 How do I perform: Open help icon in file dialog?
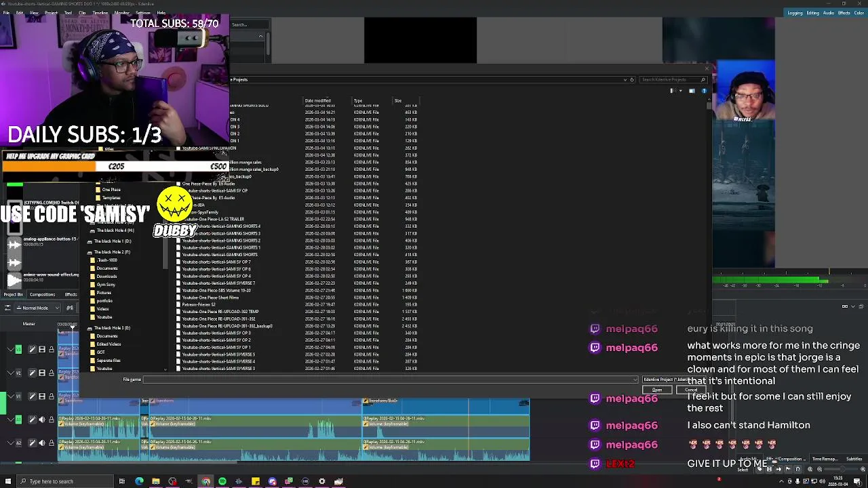point(704,91)
